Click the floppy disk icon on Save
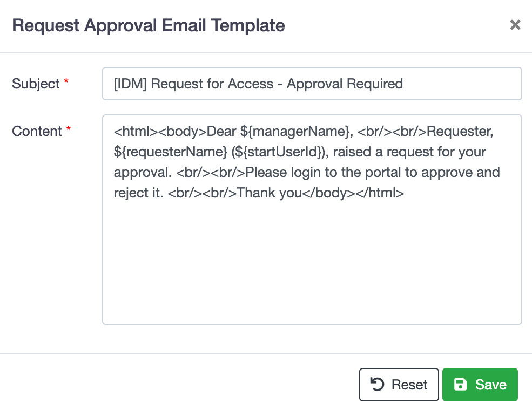Image resolution: width=532 pixels, height=410 pixels. tap(460, 385)
